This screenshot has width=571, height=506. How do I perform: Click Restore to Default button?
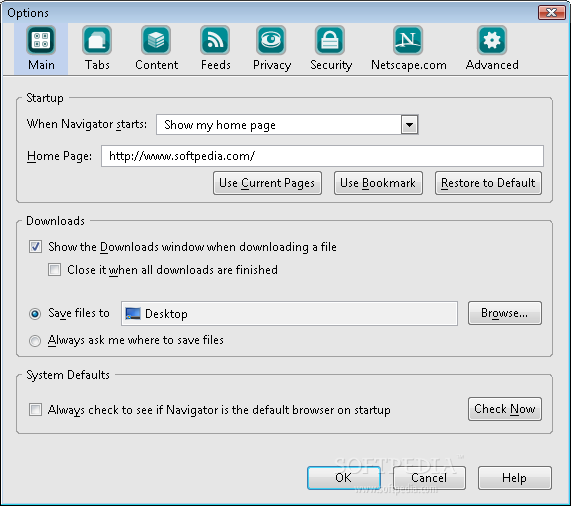[x=488, y=183]
